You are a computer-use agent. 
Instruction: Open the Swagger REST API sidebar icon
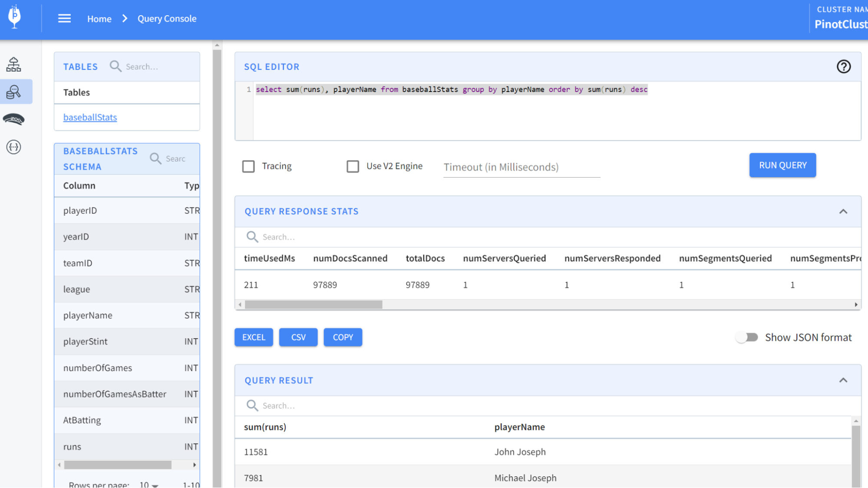(x=13, y=147)
